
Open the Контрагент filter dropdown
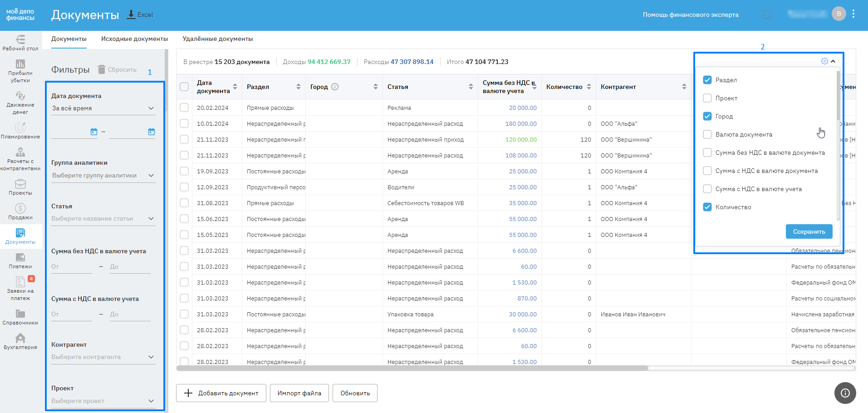pyautogui.click(x=103, y=357)
